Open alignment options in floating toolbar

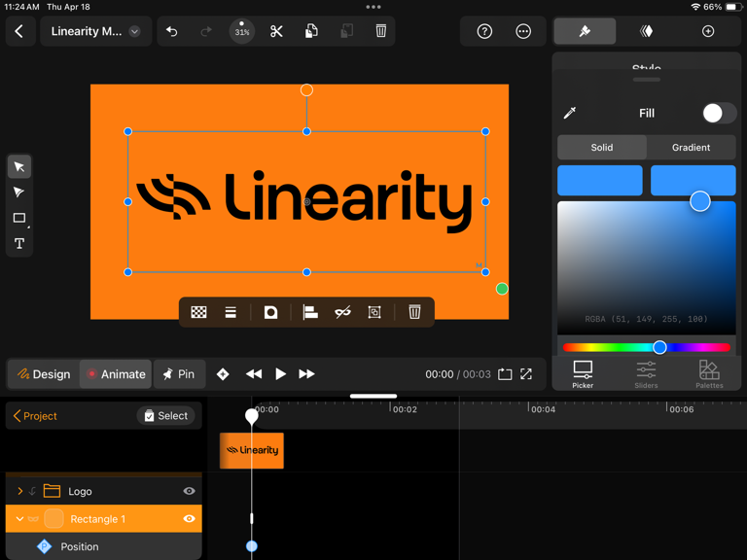click(310, 312)
